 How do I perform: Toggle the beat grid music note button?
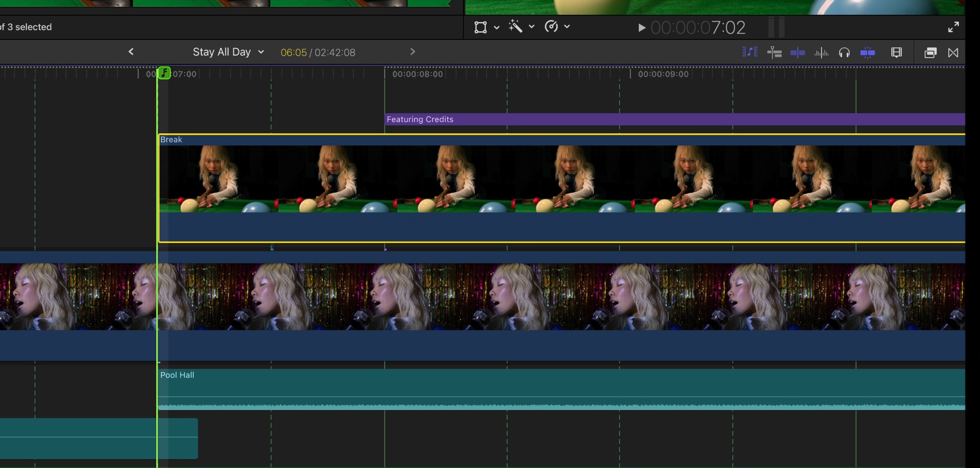coord(749,52)
